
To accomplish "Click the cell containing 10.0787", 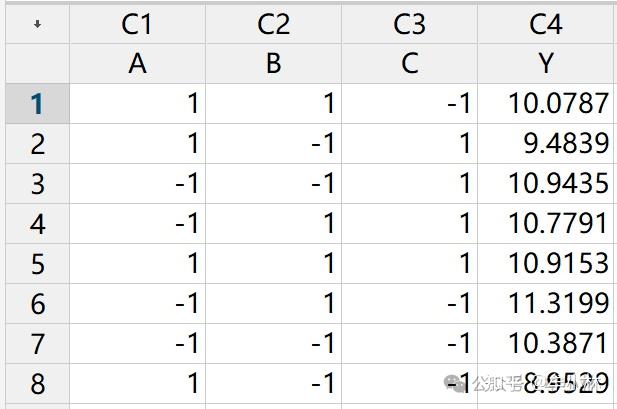I will [546, 104].
